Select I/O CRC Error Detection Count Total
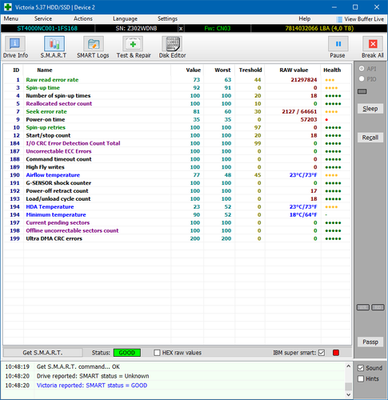Screen dimensions: 388x400 point(177,143)
